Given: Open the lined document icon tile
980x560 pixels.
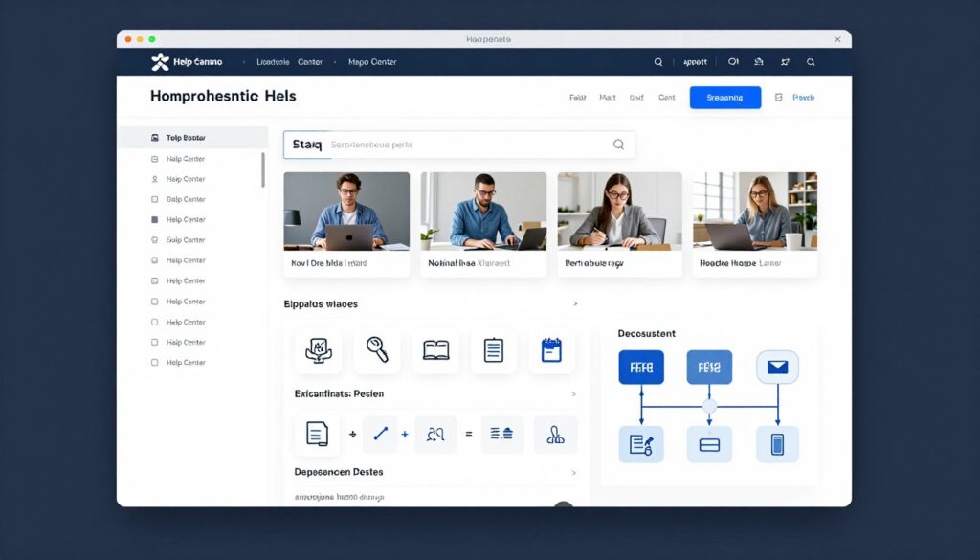Looking at the screenshot, I should pyautogui.click(x=493, y=350).
